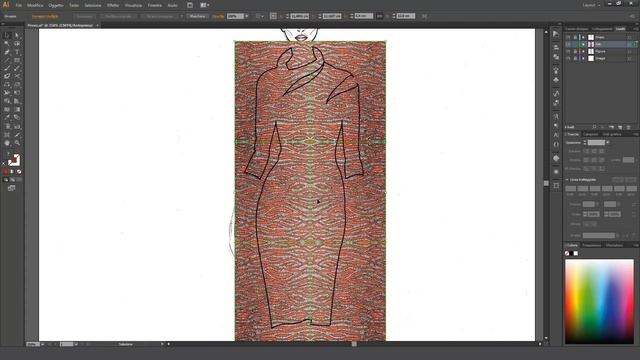Click the Maschera button in control bar
Image resolution: width=640 pixels, height=360 pixels.
pos(197,16)
